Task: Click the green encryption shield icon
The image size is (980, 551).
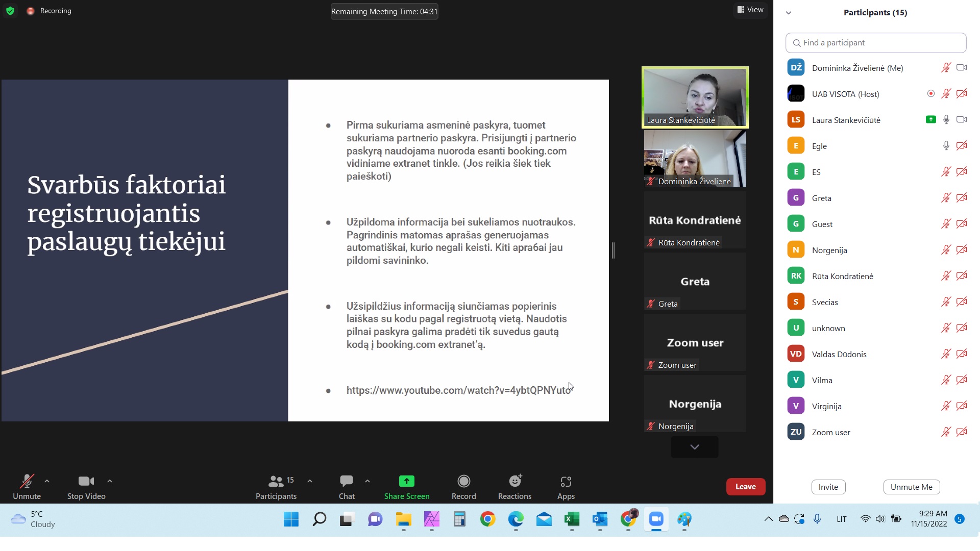Action: [x=10, y=11]
